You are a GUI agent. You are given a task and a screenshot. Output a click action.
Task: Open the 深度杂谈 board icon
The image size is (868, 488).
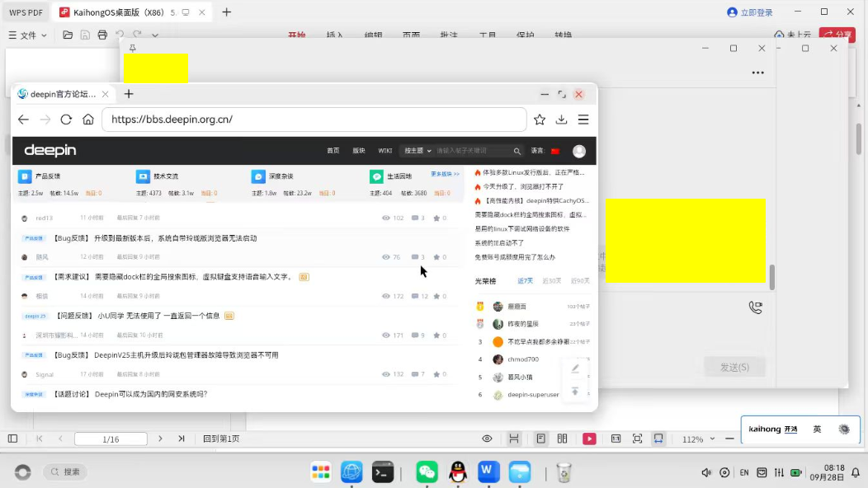pyautogui.click(x=258, y=176)
